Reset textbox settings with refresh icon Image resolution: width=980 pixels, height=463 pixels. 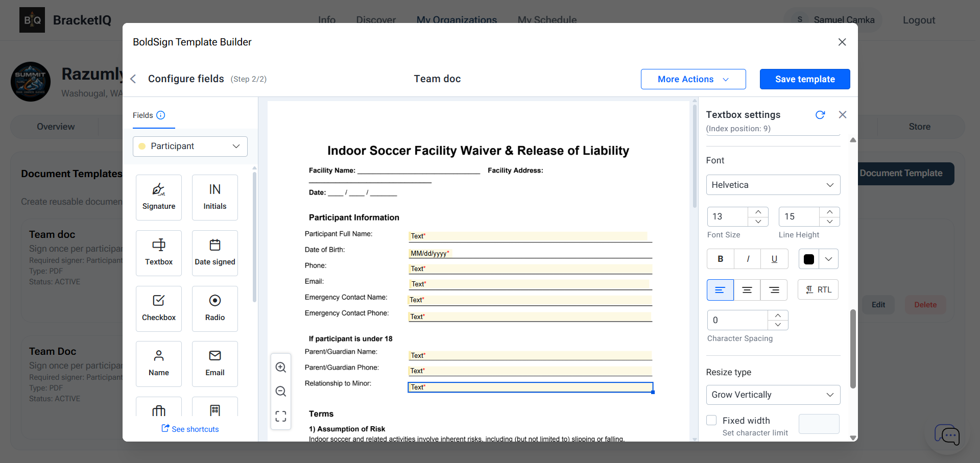820,115
